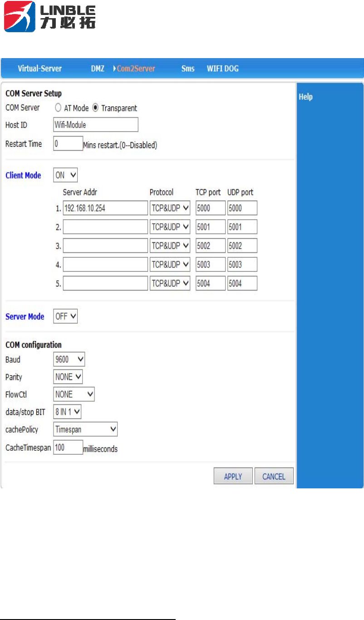Screen dimensions: 364x620
Task: Click UDP port field showing 5003
Action: click(x=242, y=264)
